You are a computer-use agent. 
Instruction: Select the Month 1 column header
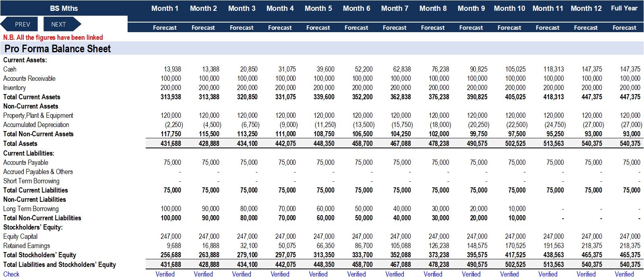[x=165, y=8]
